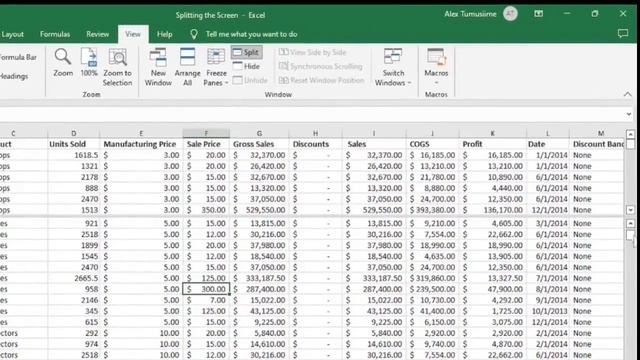The width and height of the screenshot is (640, 360).
Task: Click Synchronous Scrolling
Action: [321, 66]
